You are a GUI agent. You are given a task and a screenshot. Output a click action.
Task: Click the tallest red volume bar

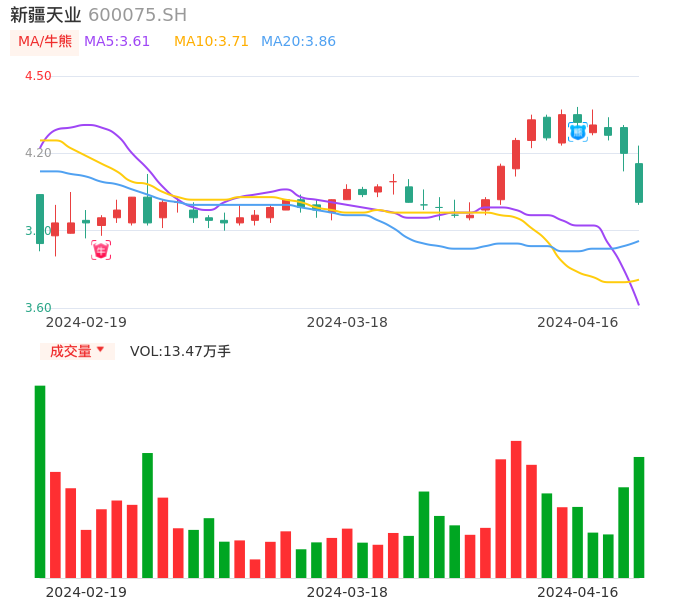pos(516,509)
